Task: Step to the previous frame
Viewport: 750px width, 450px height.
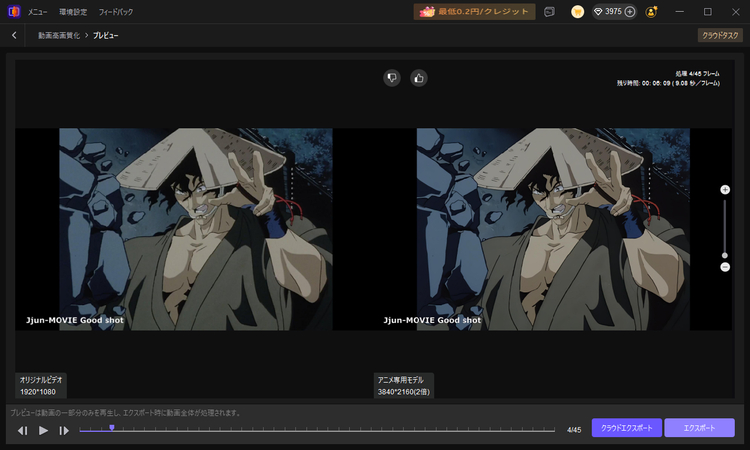Action: [22, 430]
